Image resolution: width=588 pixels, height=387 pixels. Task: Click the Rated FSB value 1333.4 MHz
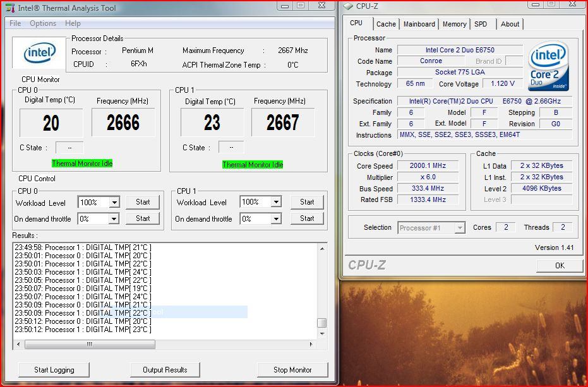pyautogui.click(x=428, y=199)
